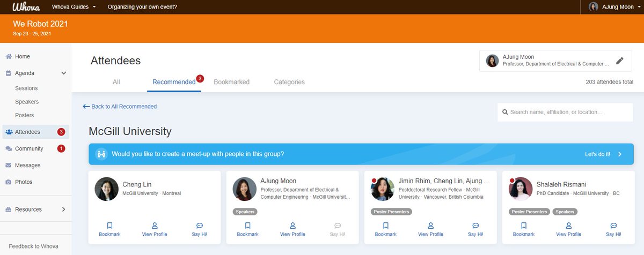644x255 pixels.
Task: Click the Home house icon
Action: pos(9,56)
